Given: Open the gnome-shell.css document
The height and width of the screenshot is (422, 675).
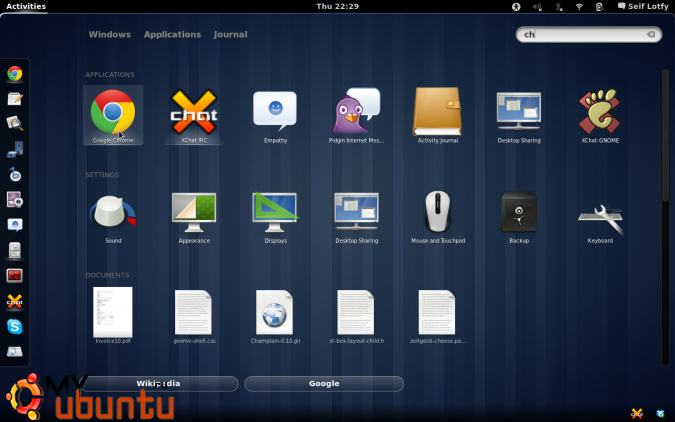Looking at the screenshot, I should pyautogui.click(x=194, y=316).
